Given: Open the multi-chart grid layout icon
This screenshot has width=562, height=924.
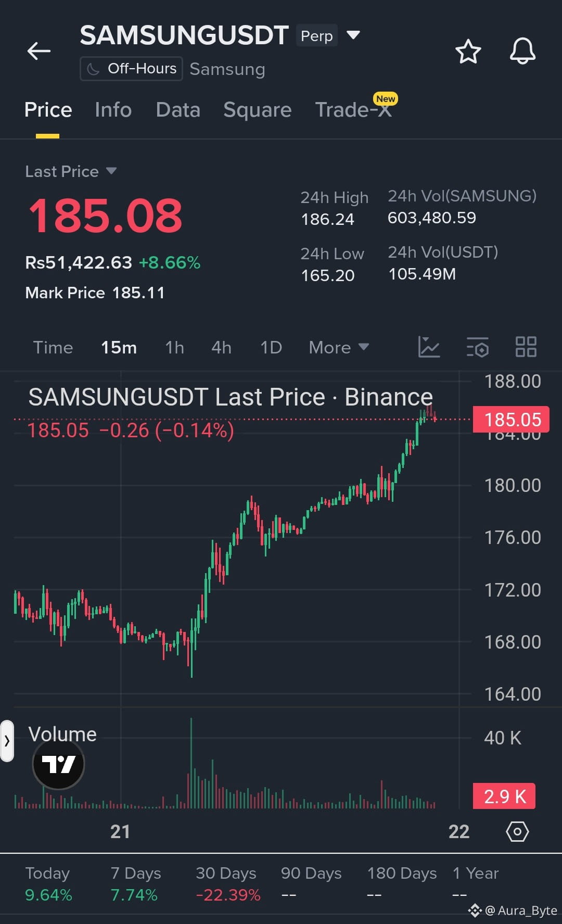Looking at the screenshot, I should point(526,347).
